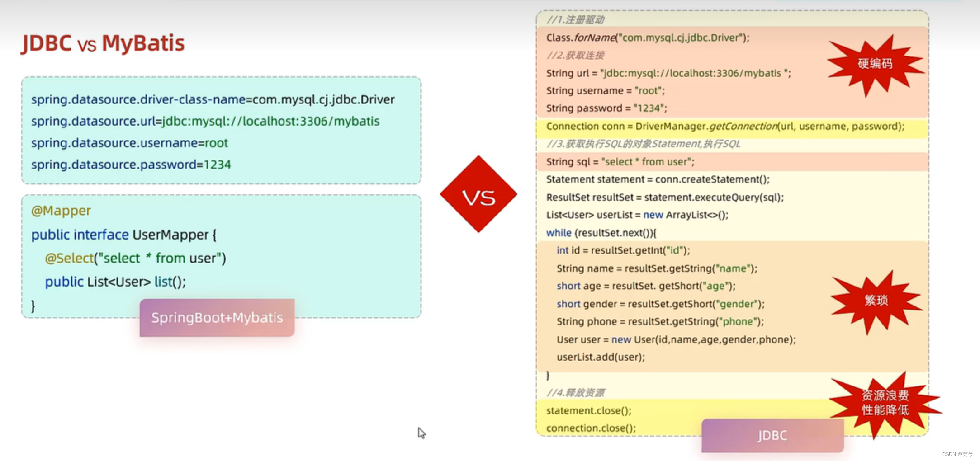This screenshot has width=980, height=461.
Task: Click the resultSet.getString("name") line
Action: tap(657, 268)
